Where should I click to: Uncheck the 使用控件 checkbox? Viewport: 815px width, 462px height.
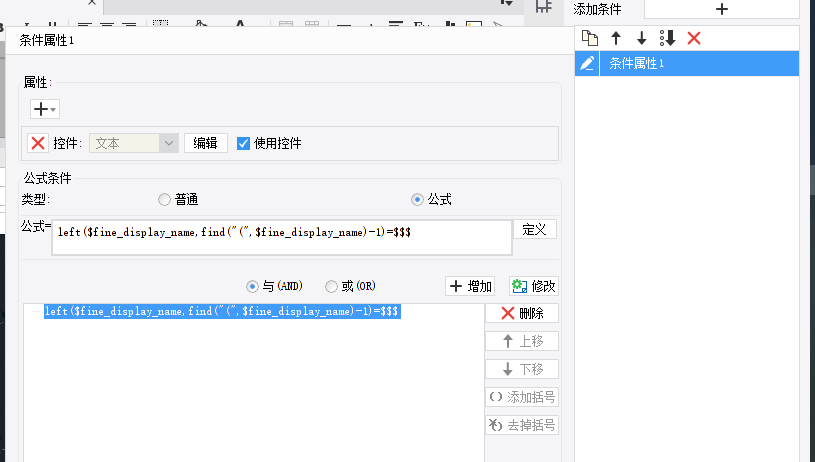click(x=243, y=143)
